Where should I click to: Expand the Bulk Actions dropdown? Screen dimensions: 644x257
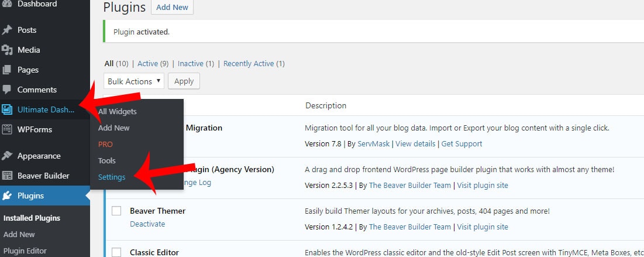[x=134, y=81]
